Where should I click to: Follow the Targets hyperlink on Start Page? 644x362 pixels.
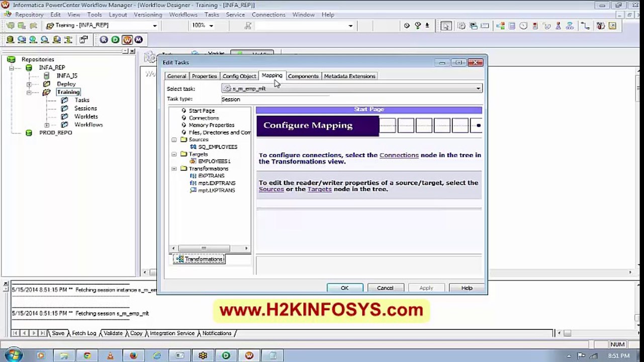pos(319,189)
